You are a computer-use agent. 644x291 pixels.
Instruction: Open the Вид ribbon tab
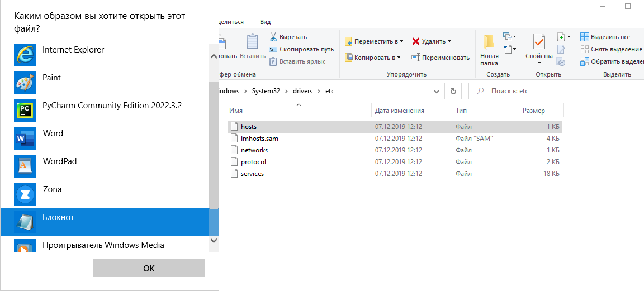[266, 22]
